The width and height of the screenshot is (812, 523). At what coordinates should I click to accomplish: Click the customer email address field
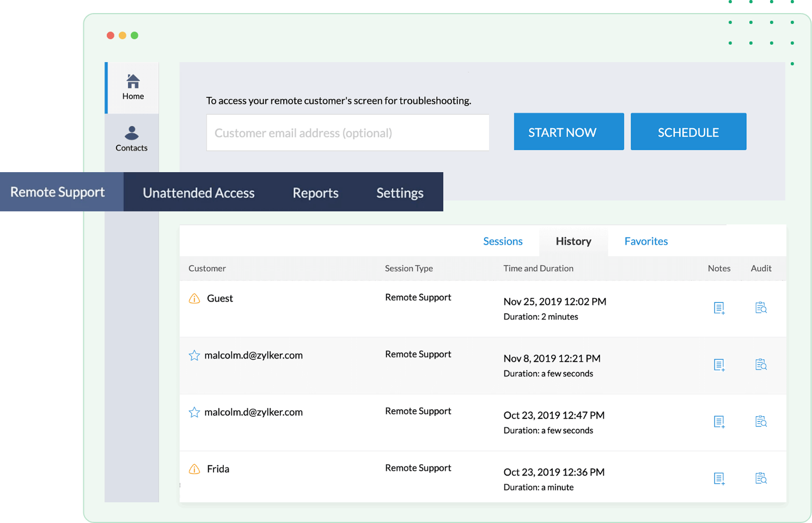point(347,132)
